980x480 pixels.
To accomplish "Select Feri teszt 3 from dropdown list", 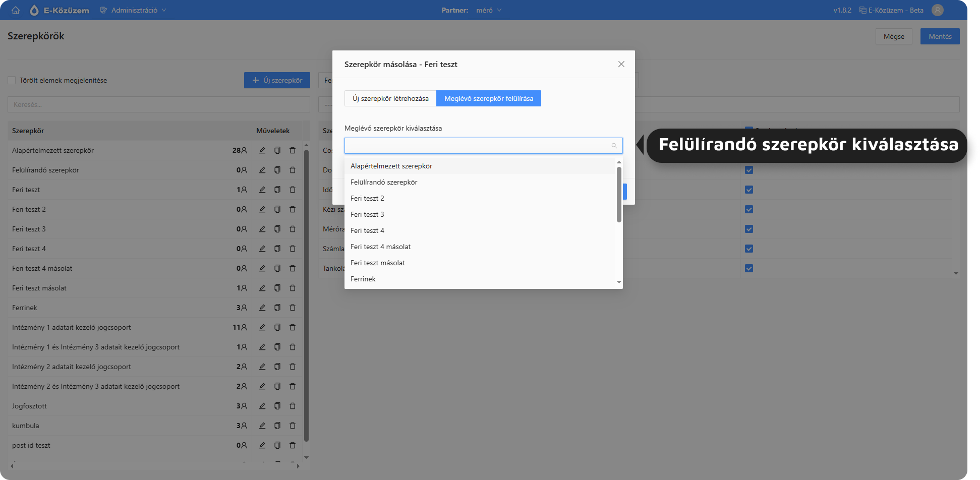I will point(367,214).
